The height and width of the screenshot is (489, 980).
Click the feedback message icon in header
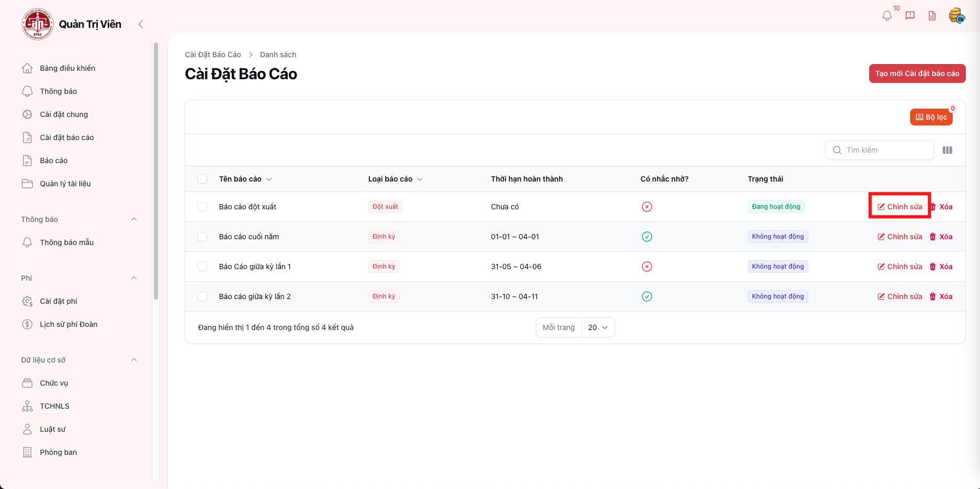[910, 16]
